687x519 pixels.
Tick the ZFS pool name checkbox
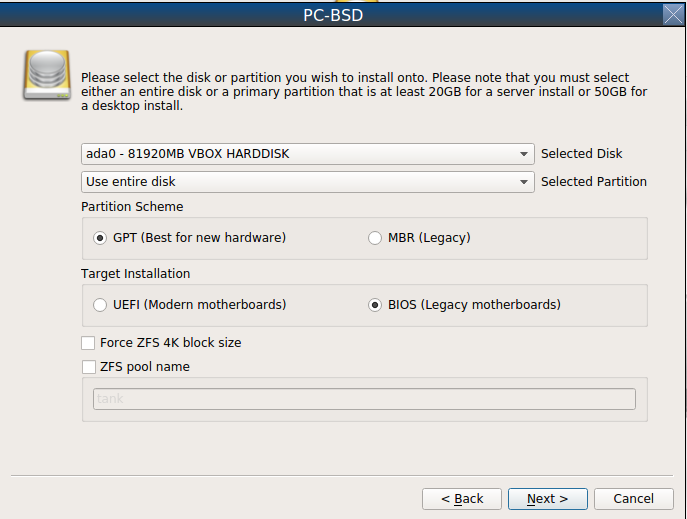(89, 367)
